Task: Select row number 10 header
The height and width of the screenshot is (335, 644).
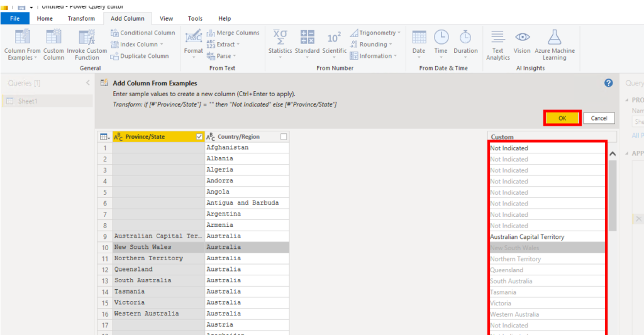Action: (x=105, y=248)
